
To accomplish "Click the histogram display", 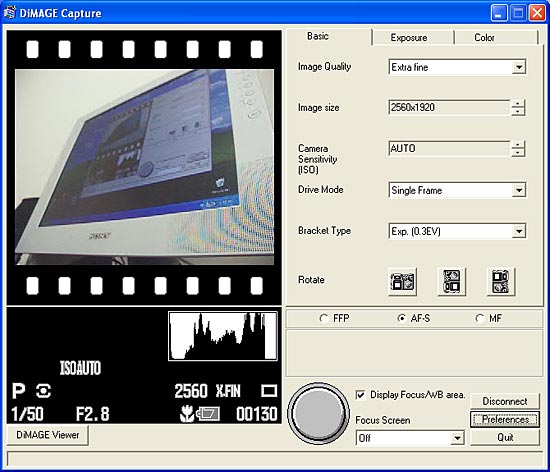I will 223,336.
